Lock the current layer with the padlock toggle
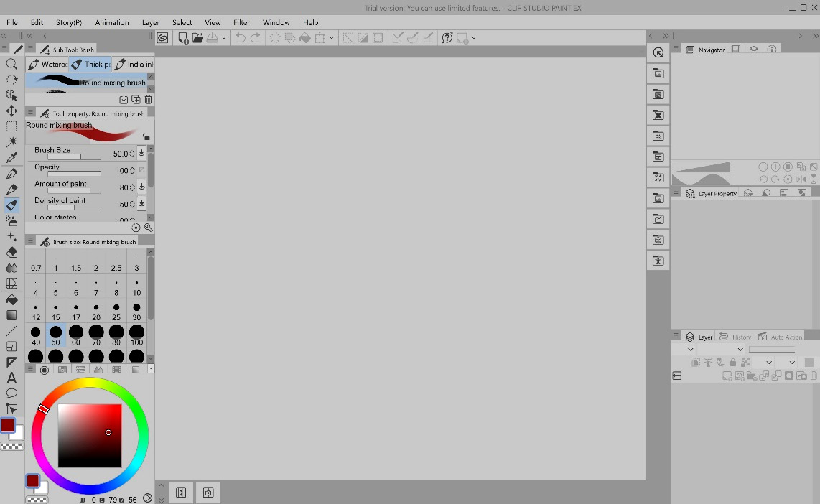This screenshot has height=504, width=820. point(733,362)
